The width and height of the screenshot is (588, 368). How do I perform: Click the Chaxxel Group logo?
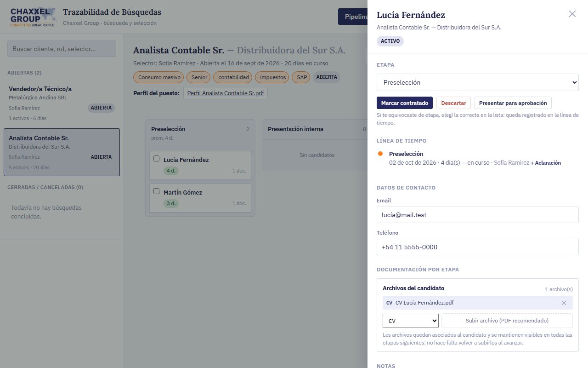(33, 17)
